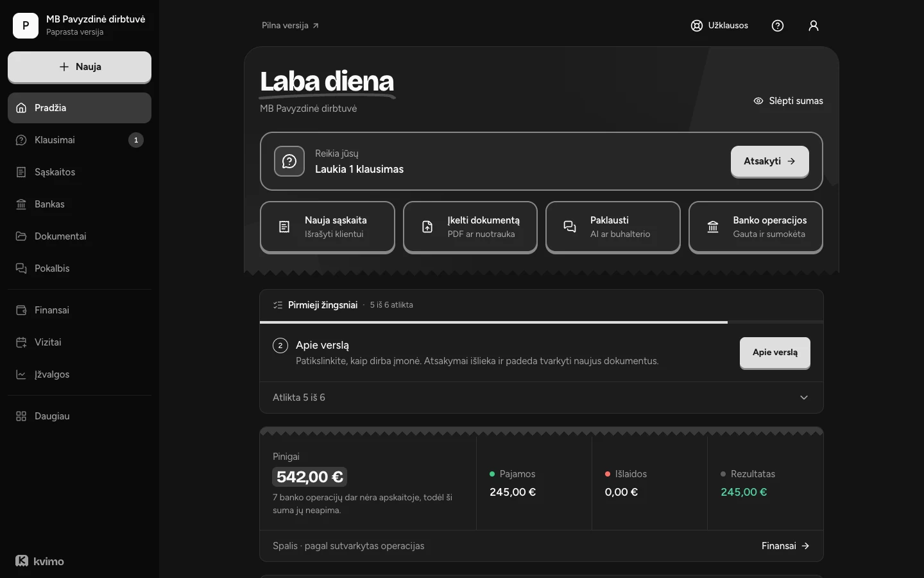This screenshot has width=924, height=578.
Task: Click the kvimo logo icon
Action: click(22, 561)
